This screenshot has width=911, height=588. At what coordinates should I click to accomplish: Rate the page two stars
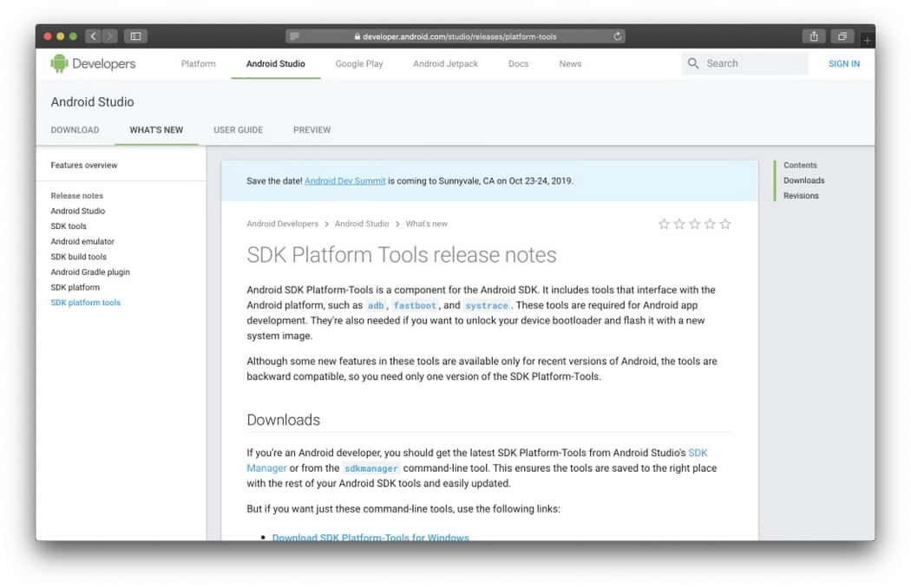pyautogui.click(x=679, y=224)
